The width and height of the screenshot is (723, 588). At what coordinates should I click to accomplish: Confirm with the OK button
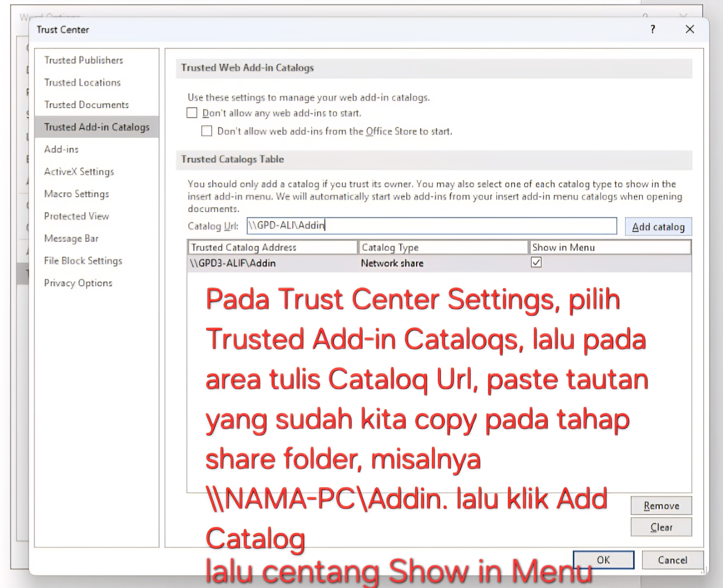click(603, 560)
